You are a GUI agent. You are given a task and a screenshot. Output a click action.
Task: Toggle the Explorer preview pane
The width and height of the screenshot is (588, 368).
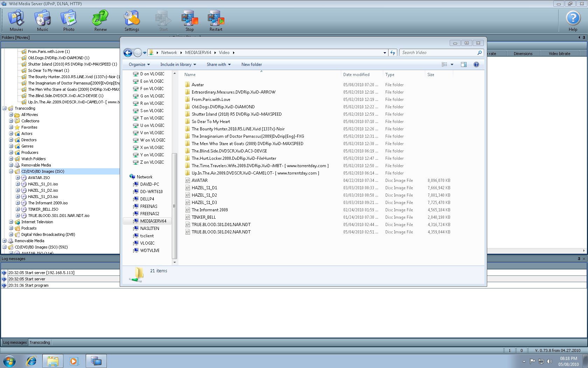click(x=464, y=64)
